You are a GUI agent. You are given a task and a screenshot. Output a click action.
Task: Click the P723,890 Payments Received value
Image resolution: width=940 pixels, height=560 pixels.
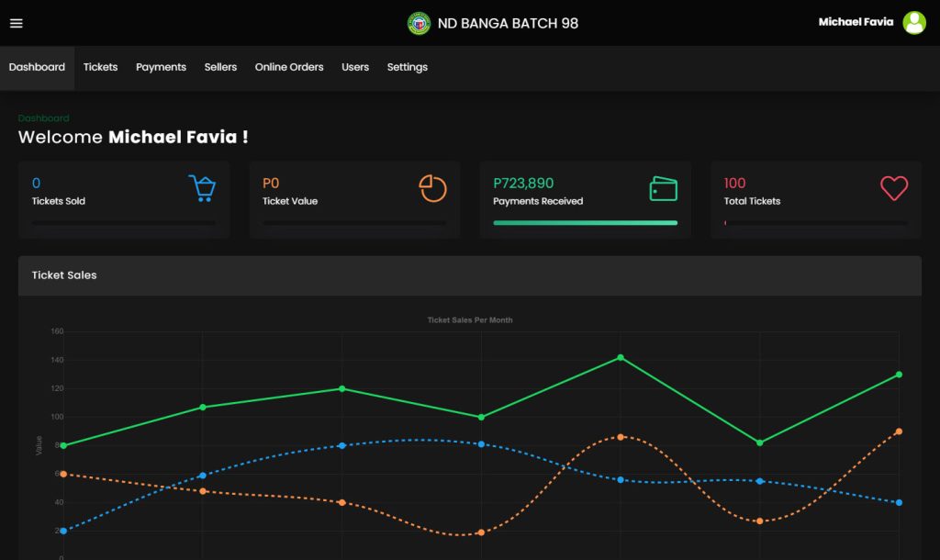pos(523,184)
